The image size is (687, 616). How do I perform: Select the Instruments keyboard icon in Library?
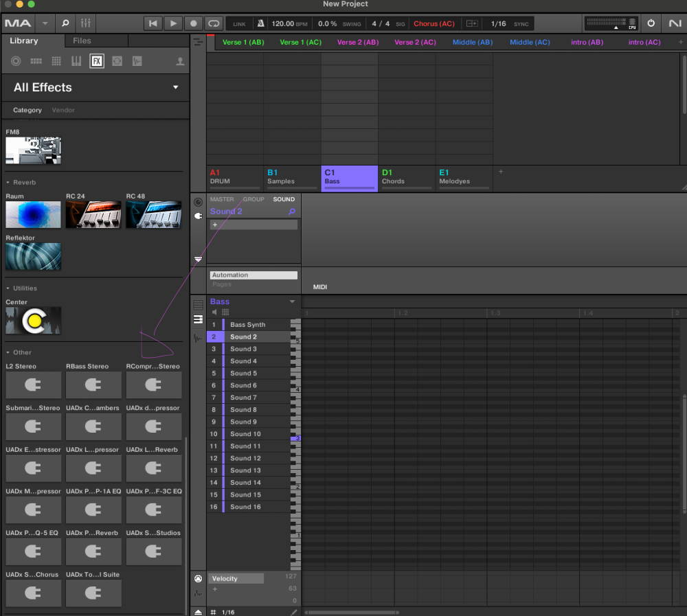[76, 61]
